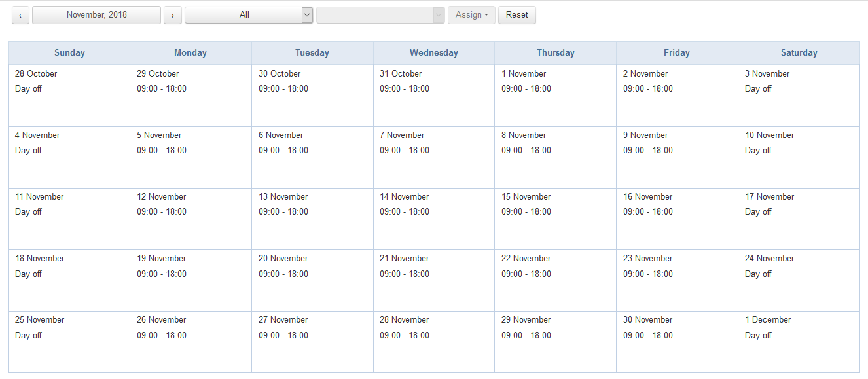Open the Assign dropdown menu
The image size is (868, 379).
coord(471,14)
